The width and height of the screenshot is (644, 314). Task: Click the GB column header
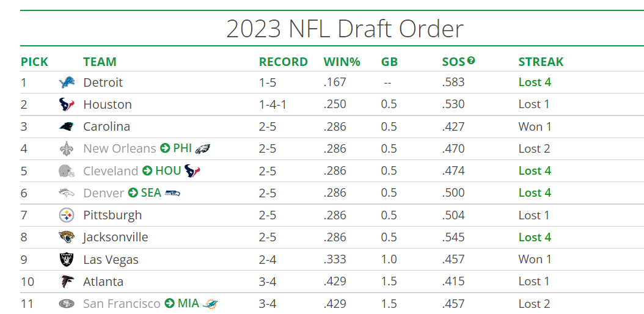(389, 62)
